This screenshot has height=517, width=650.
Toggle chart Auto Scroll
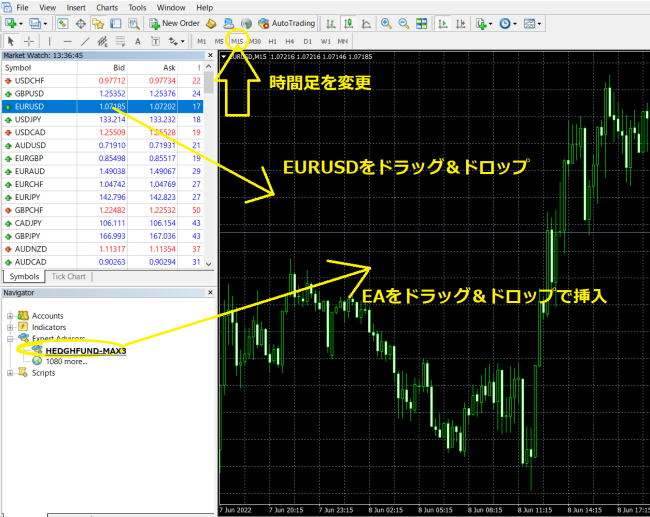click(443, 24)
